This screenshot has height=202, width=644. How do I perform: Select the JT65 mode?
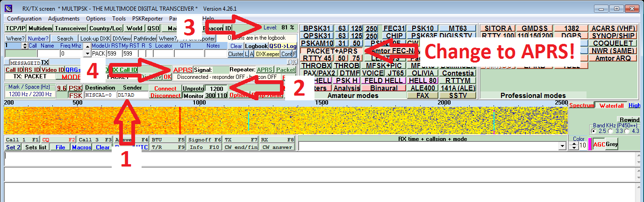click(x=395, y=73)
